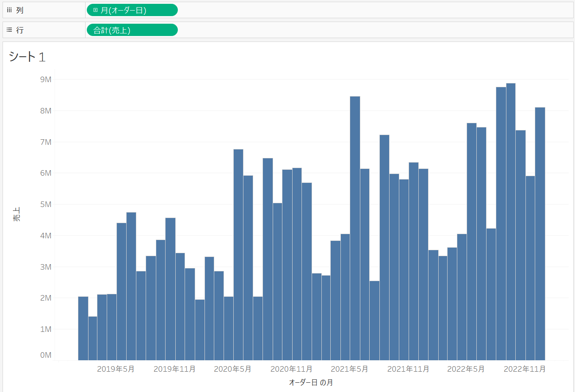
Task: Select the last bar at chart's right
Action: 540,234
